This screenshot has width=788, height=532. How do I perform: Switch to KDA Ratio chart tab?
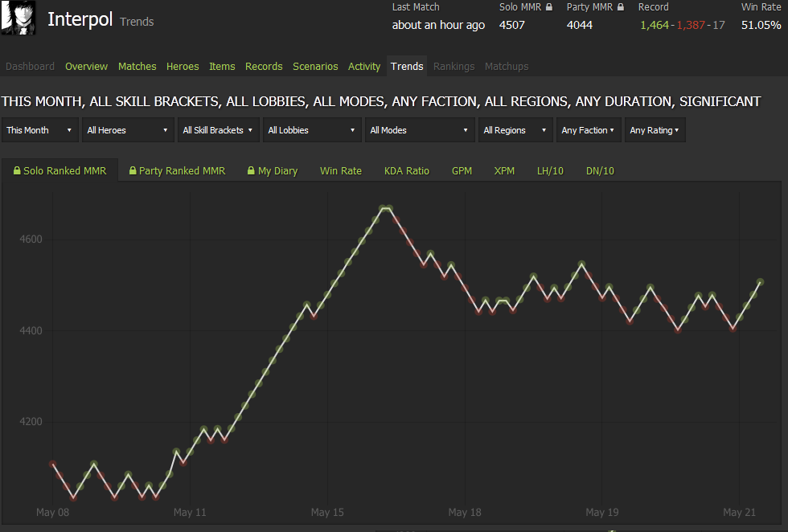point(407,171)
